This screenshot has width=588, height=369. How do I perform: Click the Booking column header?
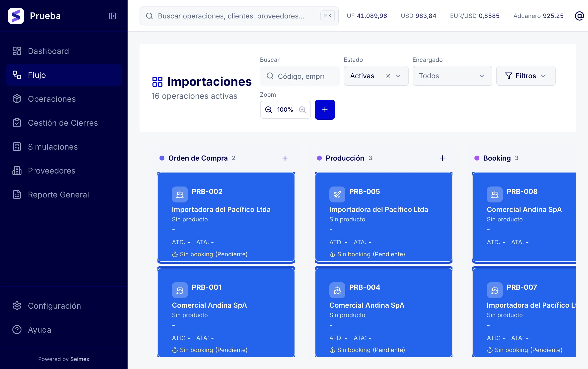[497, 158]
